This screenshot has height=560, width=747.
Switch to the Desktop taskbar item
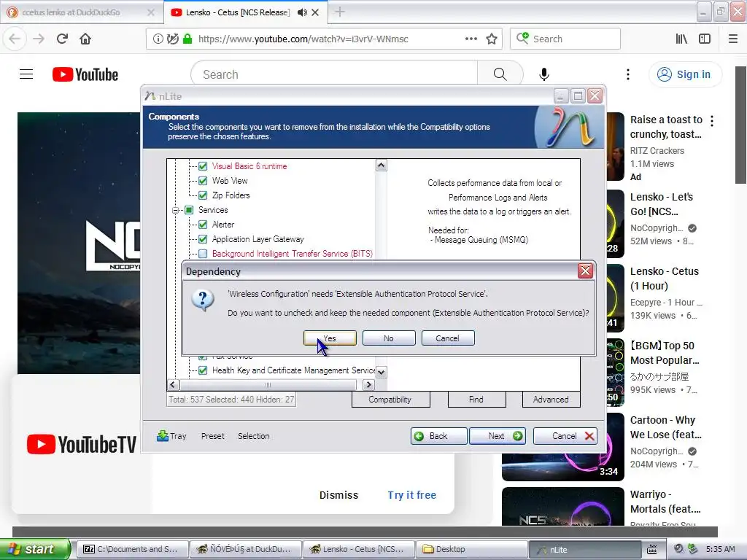(471, 549)
